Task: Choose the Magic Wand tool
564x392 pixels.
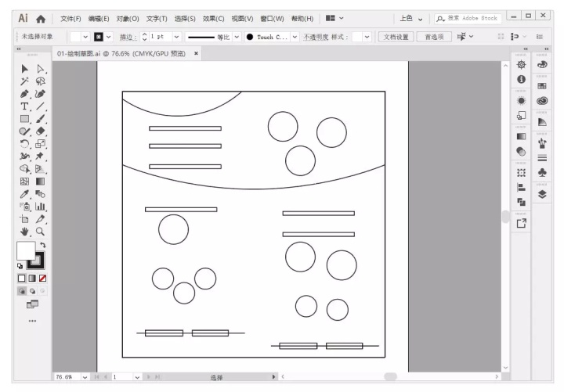Action: coord(24,81)
